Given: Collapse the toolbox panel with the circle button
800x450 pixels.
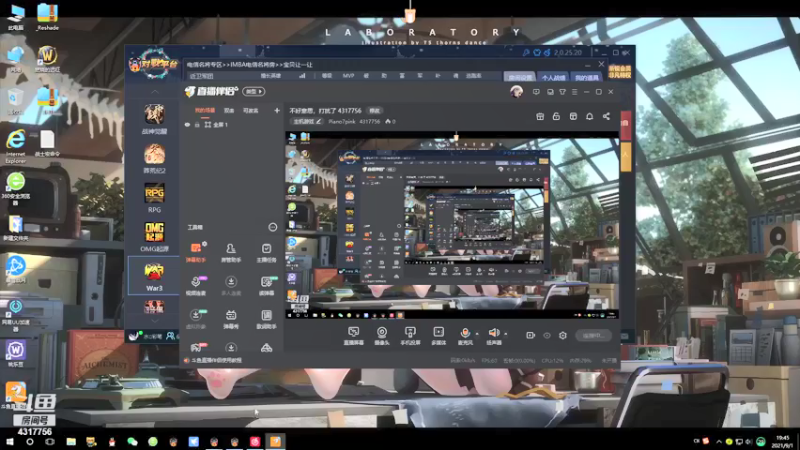Looking at the screenshot, I should pyautogui.click(x=272, y=227).
